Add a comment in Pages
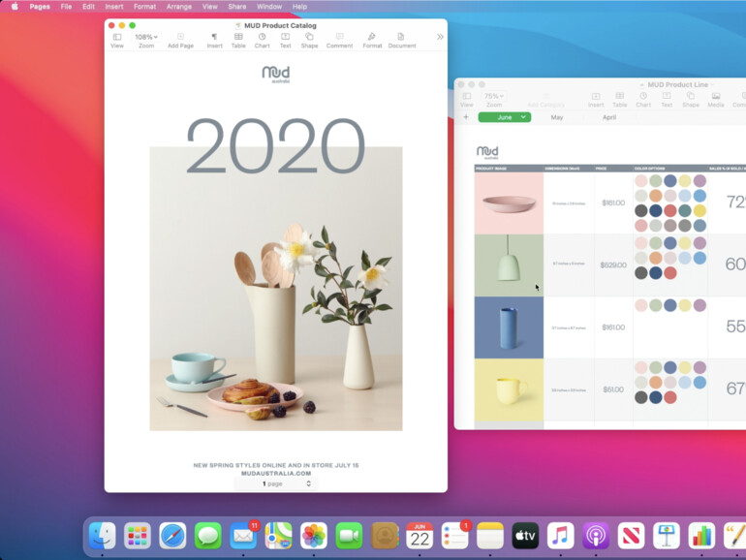This screenshot has height=560, width=746. [339, 41]
